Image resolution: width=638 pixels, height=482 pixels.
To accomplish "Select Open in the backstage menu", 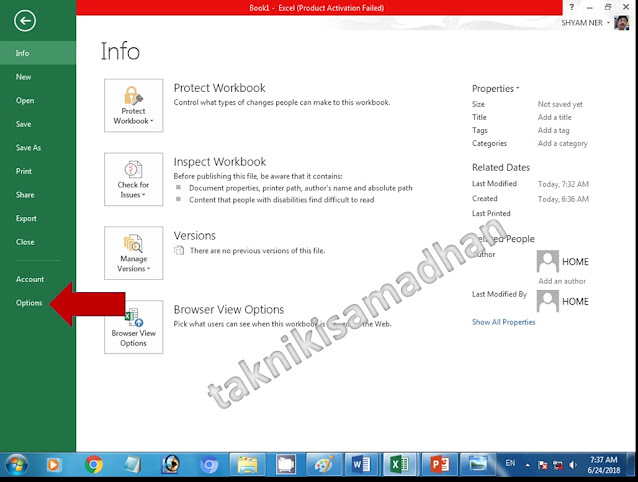I will 38,100.
